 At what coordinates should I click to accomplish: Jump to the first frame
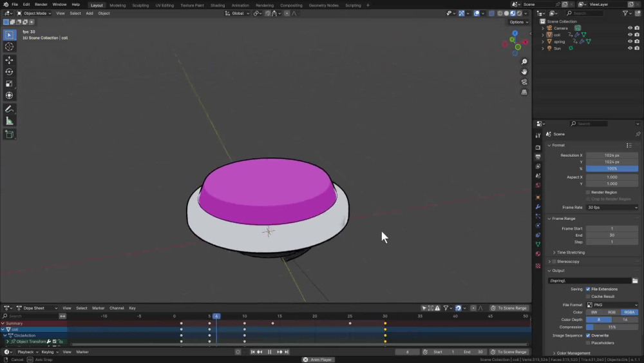(x=252, y=352)
